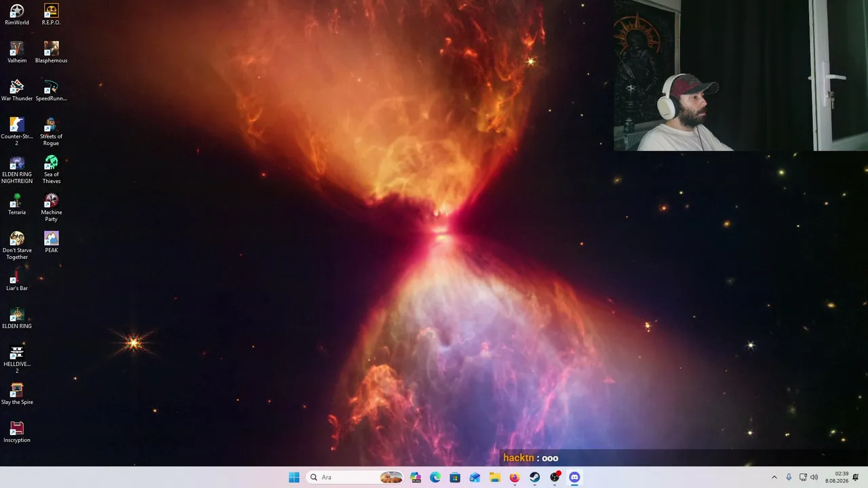
Task: Select the Don't Starve Together icon
Action: pos(17,246)
